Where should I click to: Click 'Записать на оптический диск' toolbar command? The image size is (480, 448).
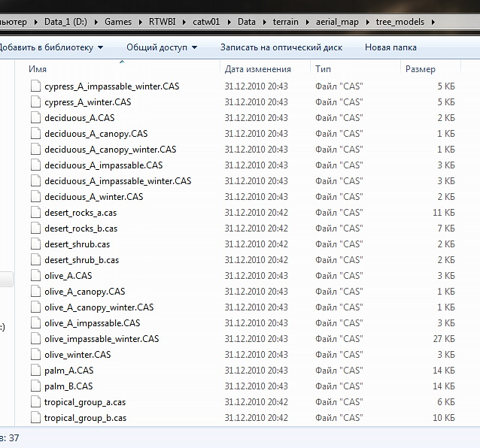[x=281, y=47]
